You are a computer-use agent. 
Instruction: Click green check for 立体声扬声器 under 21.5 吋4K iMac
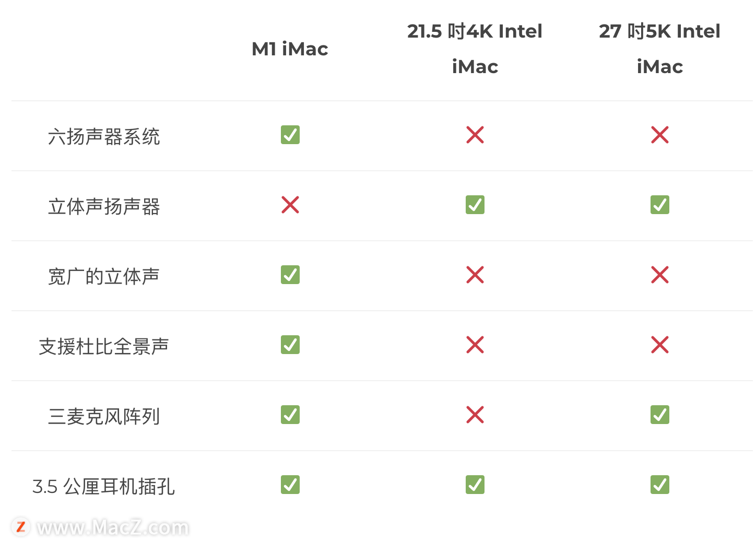[x=475, y=205]
